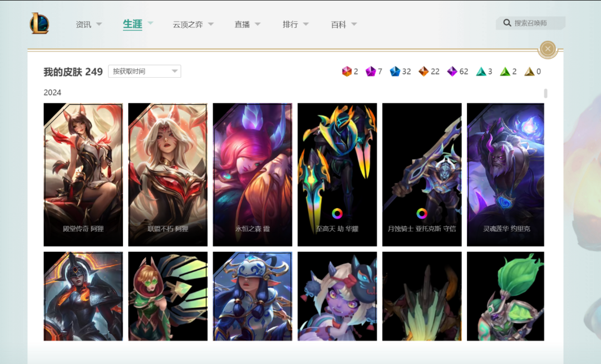Viewport: 601px width, 364px height.
Task: Select the blue porcelain hat skin card
Action: point(253,296)
